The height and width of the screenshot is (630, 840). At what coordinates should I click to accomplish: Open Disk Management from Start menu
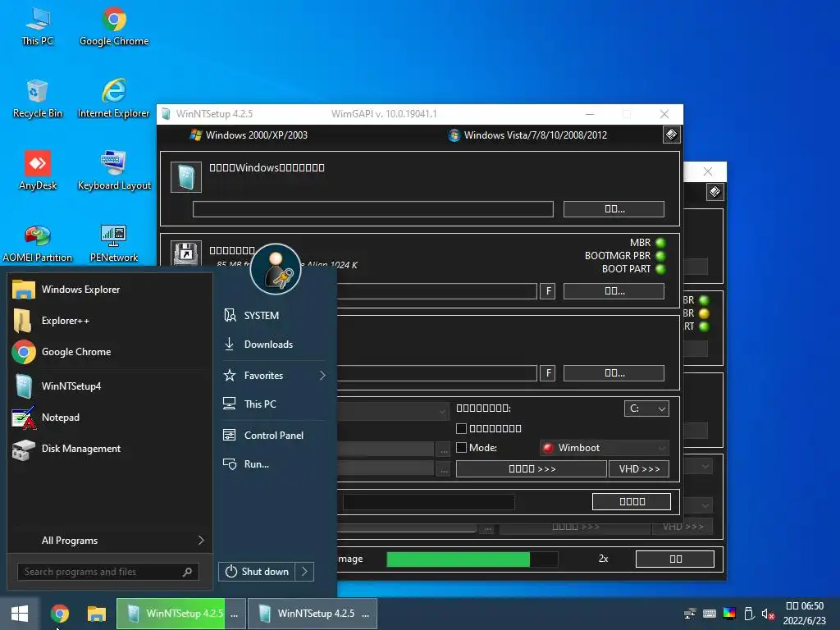(x=110, y=449)
